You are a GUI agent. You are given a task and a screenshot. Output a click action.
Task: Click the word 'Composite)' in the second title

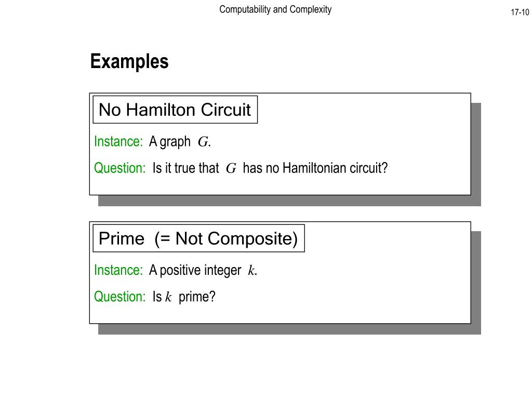point(253,238)
